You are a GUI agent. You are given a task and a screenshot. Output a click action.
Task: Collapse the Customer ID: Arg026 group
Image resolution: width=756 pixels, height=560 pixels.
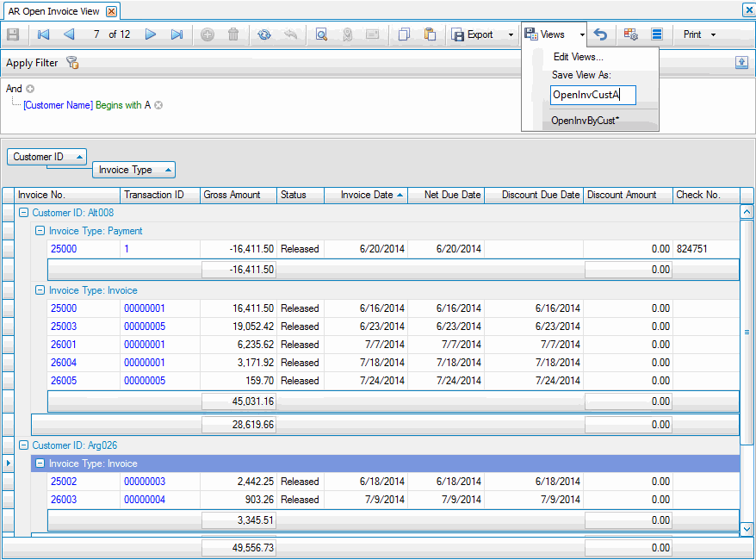[x=23, y=445]
